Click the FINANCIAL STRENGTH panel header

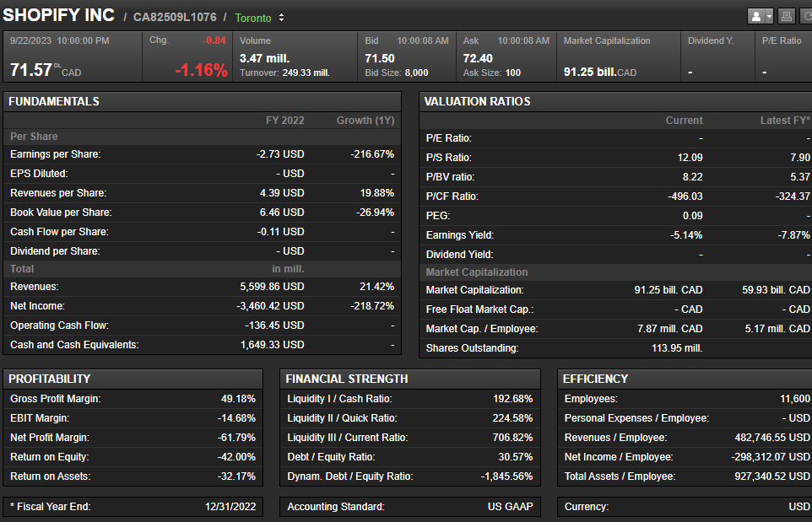[x=410, y=379]
